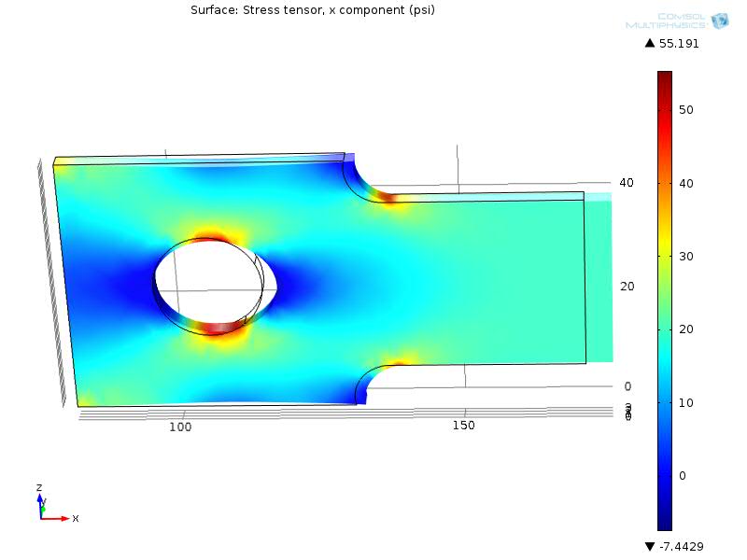747x560 pixels.
Task: Click the downward triangle minimum value marker
Action: click(649, 546)
